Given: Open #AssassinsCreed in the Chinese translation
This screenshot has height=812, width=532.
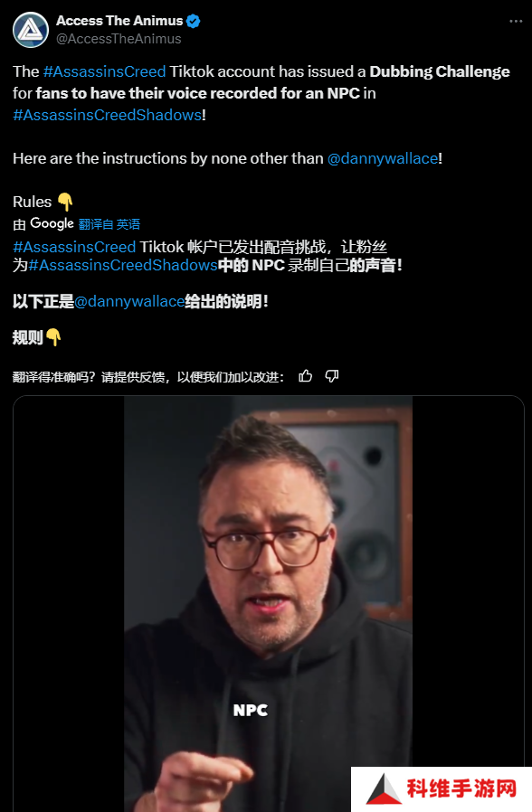Looking at the screenshot, I should (x=74, y=247).
